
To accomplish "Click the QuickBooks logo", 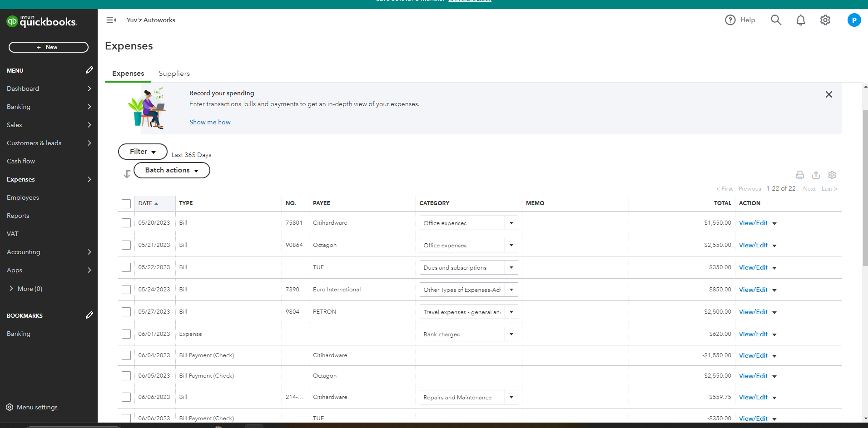I will (42, 21).
